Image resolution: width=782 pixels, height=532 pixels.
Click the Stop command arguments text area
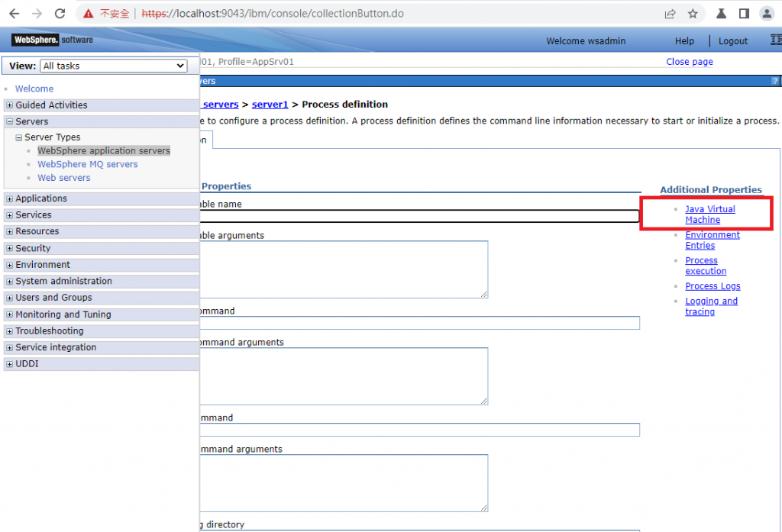344,482
